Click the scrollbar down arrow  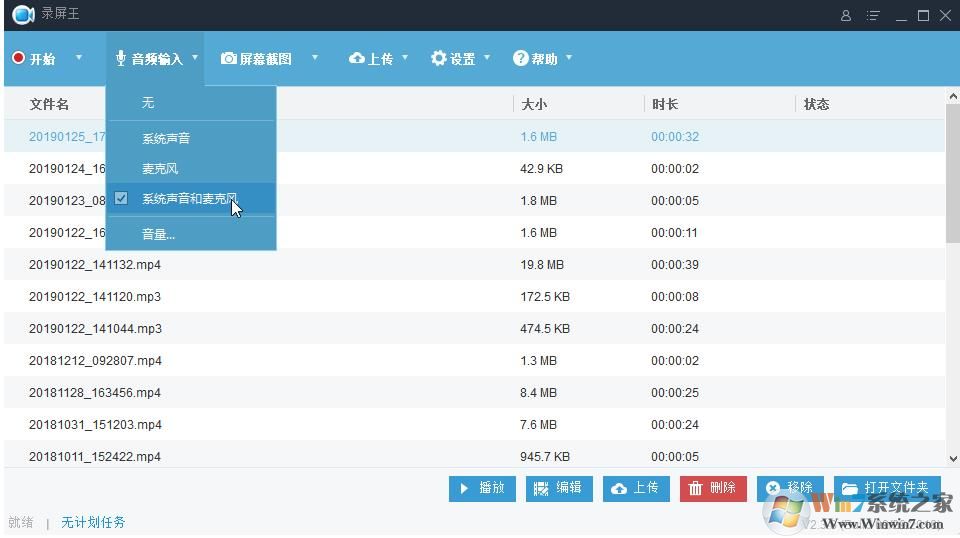point(953,458)
